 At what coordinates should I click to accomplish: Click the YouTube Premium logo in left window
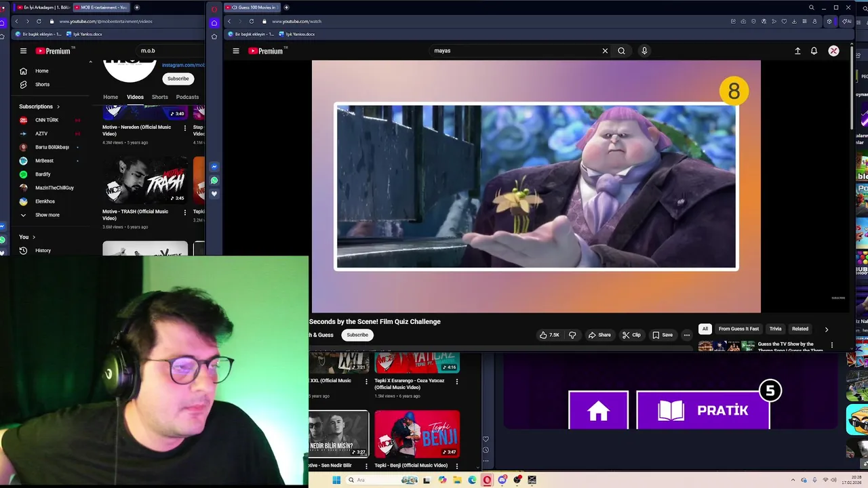tap(54, 51)
